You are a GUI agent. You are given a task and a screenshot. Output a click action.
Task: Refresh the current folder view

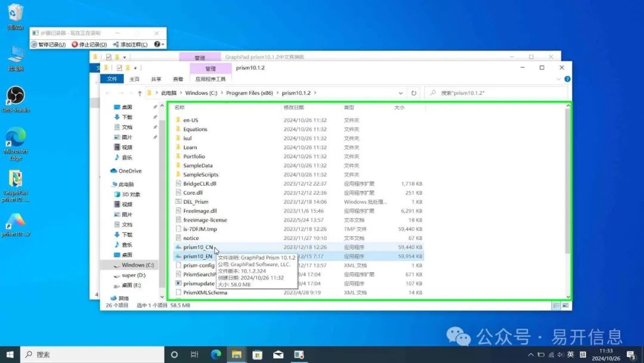click(x=414, y=93)
